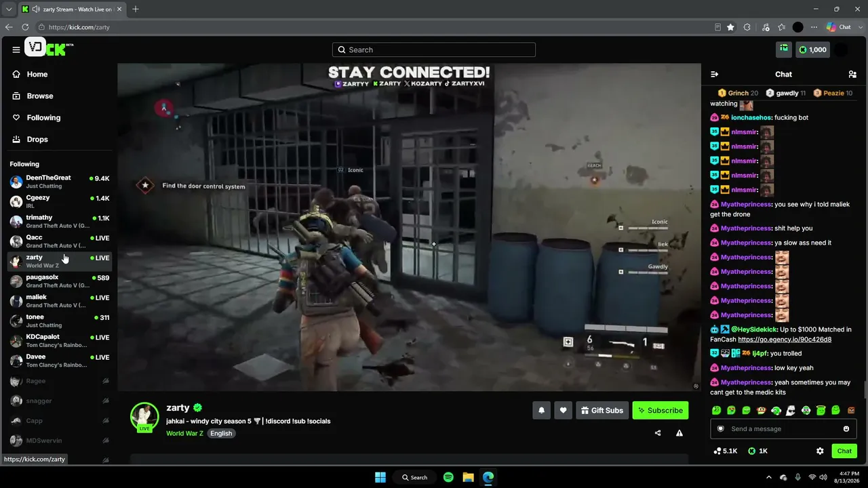This screenshot has height=488, width=868.
Task: Mute the tab using the speaker icon
Action: point(35,9)
